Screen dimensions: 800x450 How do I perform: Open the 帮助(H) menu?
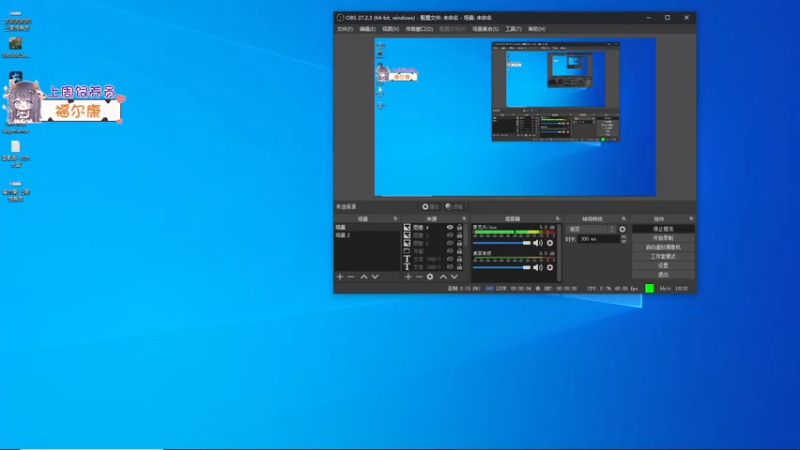click(x=537, y=29)
